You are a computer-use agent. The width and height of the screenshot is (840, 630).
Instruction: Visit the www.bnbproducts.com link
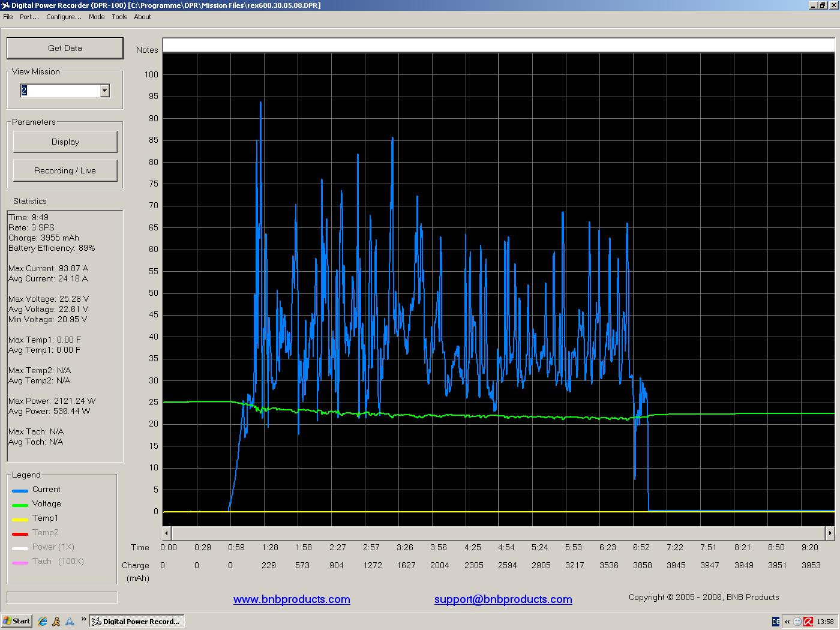pos(292,599)
